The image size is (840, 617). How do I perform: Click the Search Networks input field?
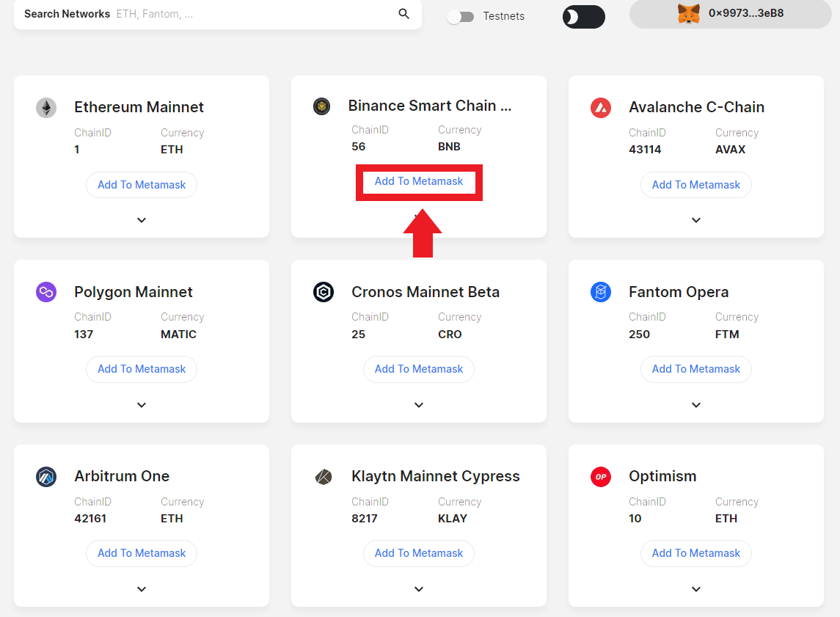pyautogui.click(x=217, y=15)
